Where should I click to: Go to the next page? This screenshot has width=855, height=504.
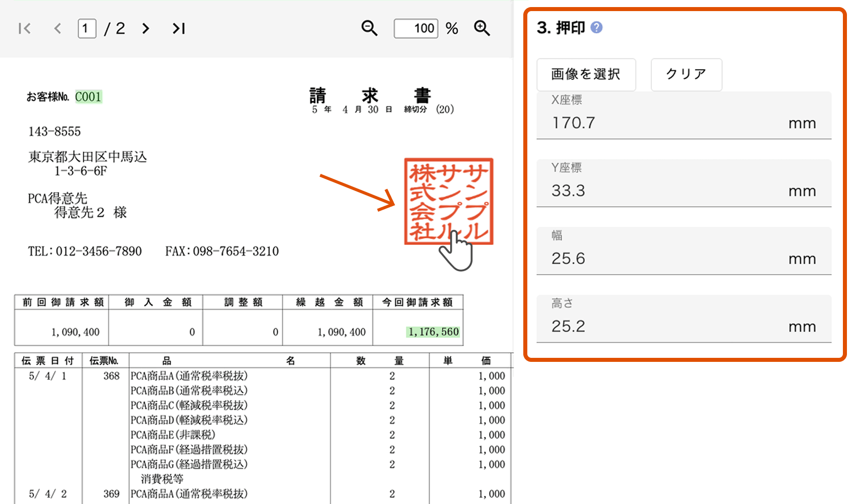coord(146,29)
